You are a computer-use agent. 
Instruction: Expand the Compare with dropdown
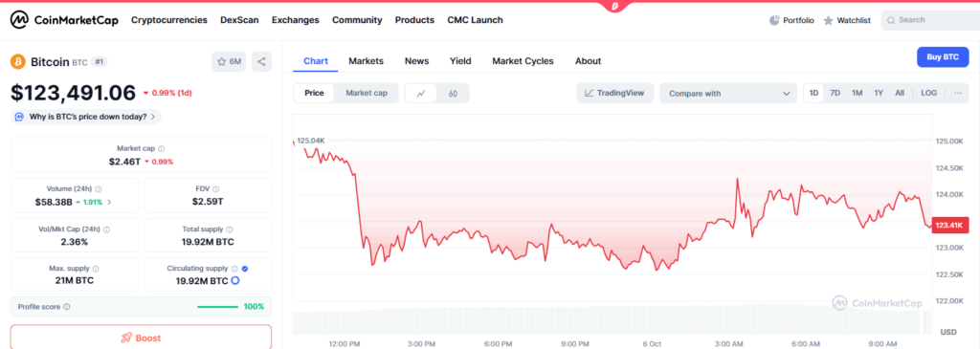coord(728,93)
